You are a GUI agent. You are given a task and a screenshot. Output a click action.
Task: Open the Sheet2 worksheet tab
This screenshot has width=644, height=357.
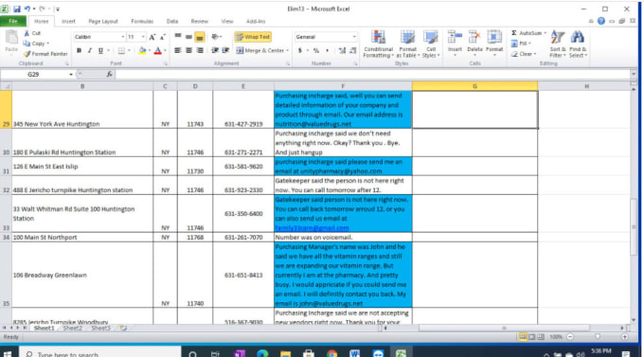pos(73,329)
